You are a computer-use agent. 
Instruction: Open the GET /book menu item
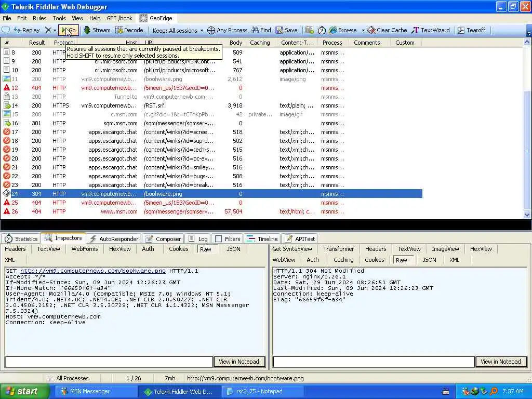119,18
